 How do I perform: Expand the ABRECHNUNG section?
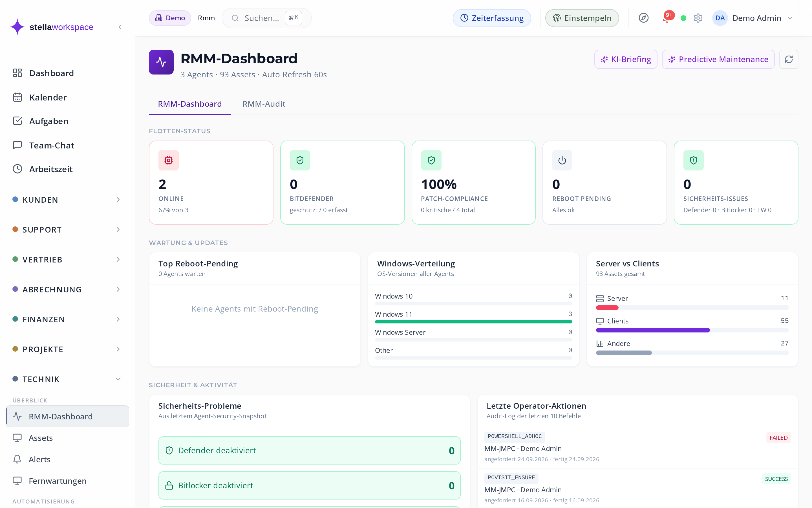(67, 289)
